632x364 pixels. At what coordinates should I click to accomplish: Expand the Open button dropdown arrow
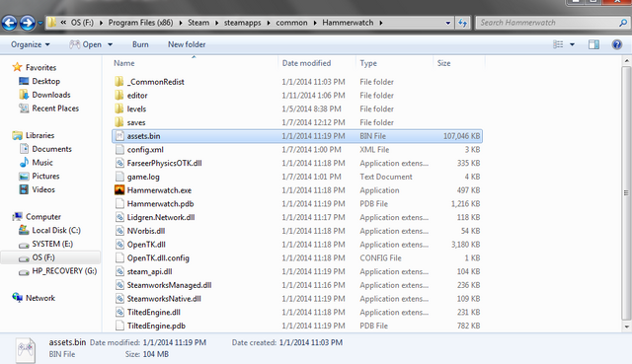pyautogui.click(x=110, y=44)
